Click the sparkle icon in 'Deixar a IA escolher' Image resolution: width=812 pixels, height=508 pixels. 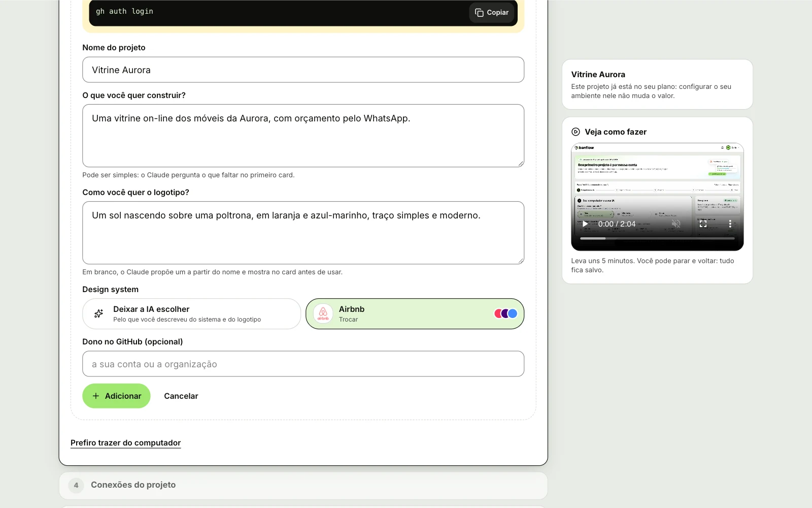(x=99, y=314)
